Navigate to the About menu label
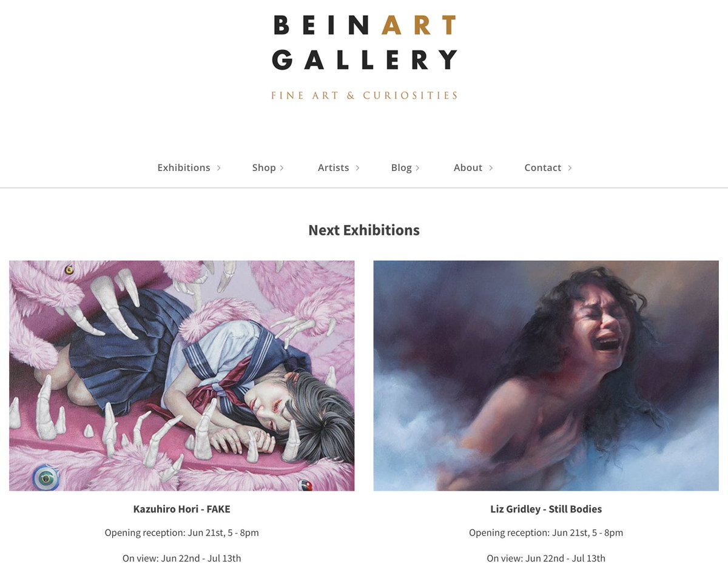728x567 pixels. coord(468,168)
